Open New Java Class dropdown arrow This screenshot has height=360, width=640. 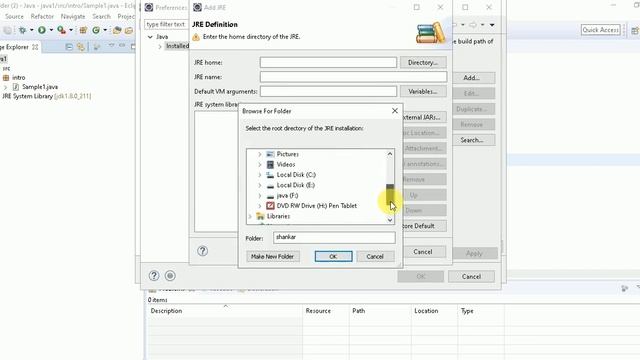(105, 30)
